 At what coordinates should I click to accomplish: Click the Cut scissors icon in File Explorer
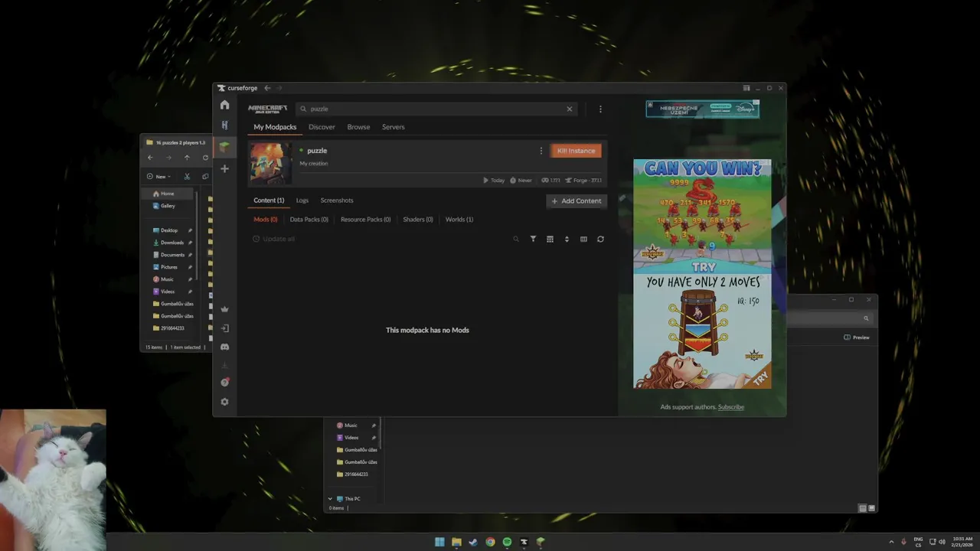click(187, 177)
